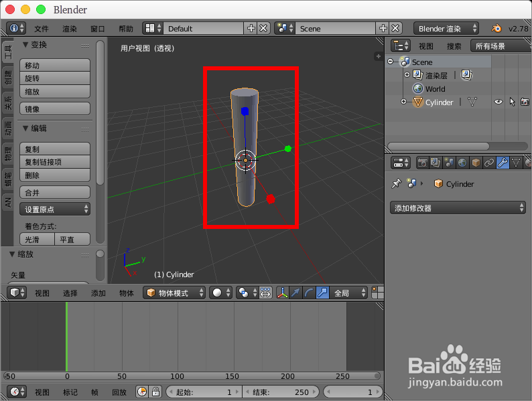Click the mesh data icon beside Cylinder

(x=472, y=102)
